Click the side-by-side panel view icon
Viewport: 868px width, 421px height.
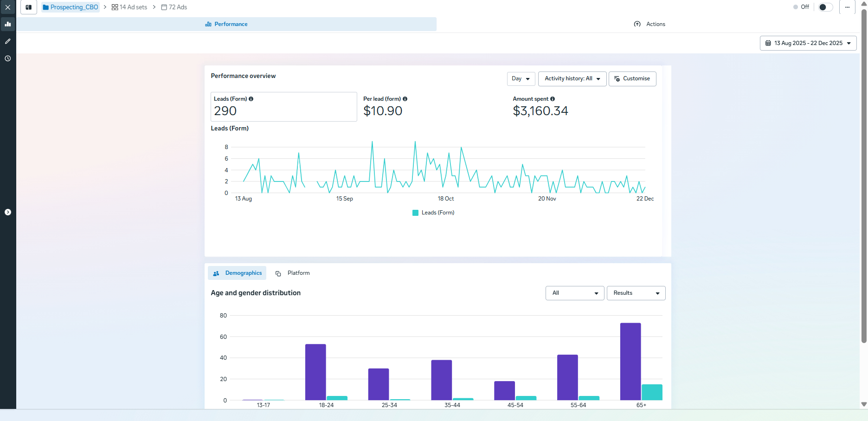29,7
